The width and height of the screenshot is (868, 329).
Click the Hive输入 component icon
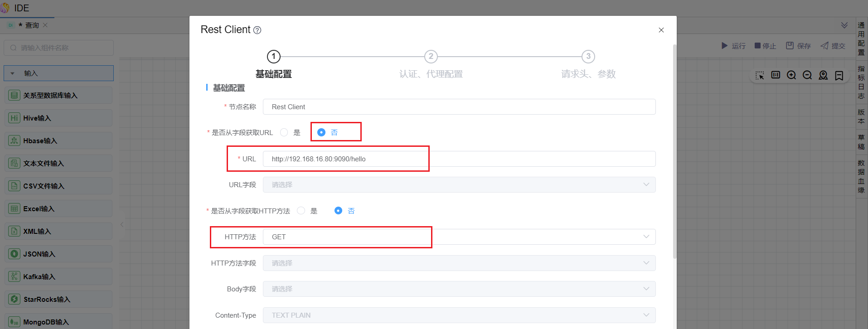[15, 118]
